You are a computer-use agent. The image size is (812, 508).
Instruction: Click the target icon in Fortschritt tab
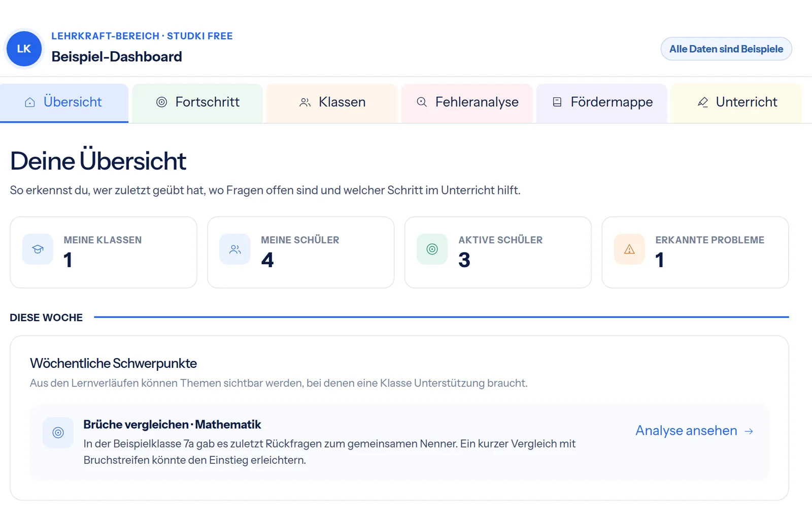click(161, 102)
